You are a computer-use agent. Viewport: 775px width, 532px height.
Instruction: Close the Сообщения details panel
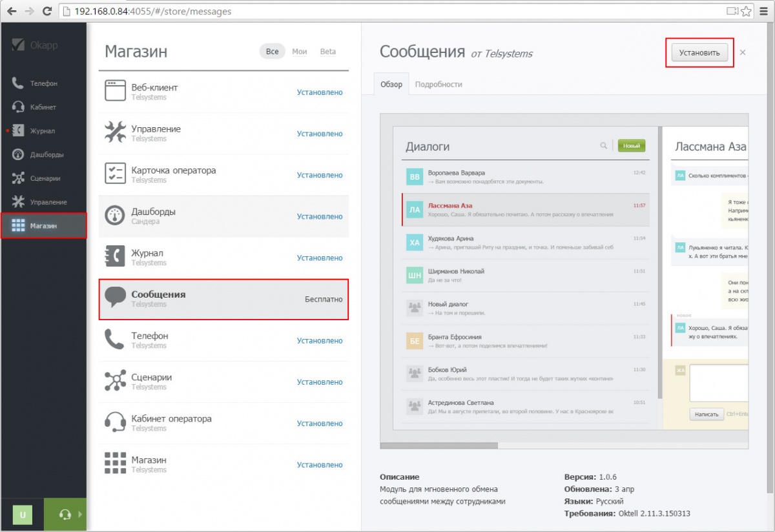click(743, 52)
